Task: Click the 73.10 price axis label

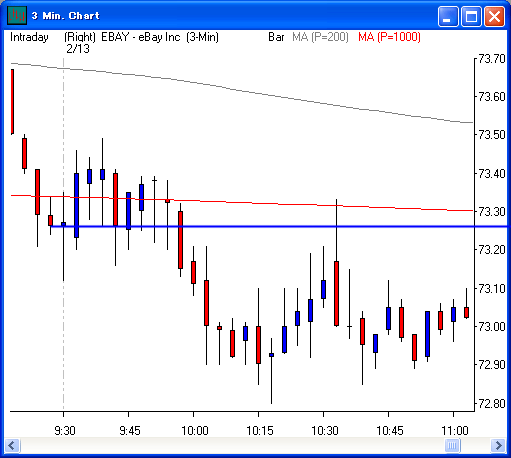Action: [x=492, y=288]
